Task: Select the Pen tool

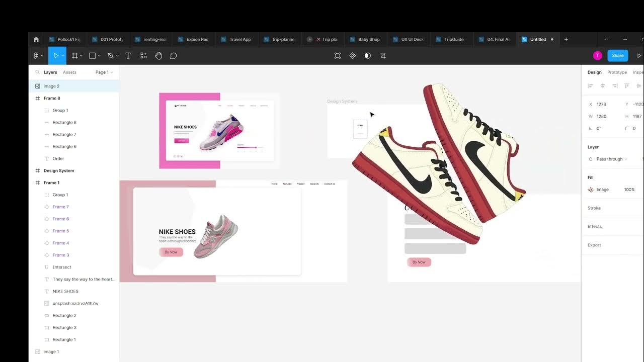Action: click(110, 56)
